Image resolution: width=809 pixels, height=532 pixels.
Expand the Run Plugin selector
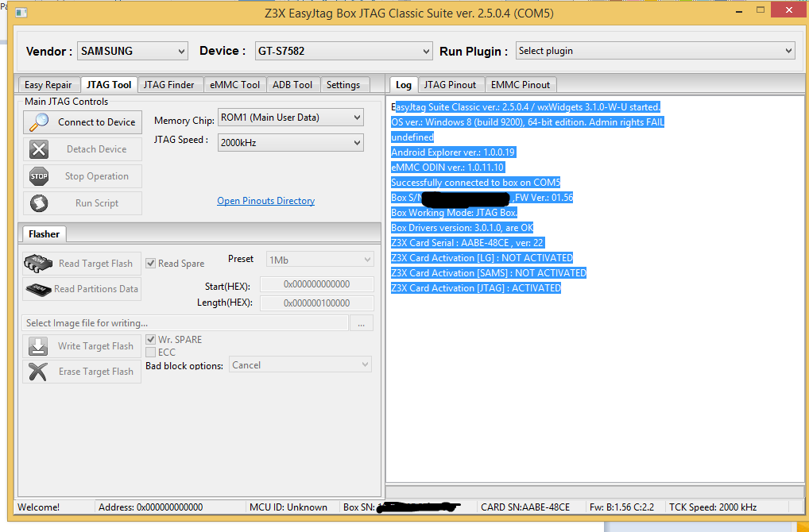tap(656, 51)
